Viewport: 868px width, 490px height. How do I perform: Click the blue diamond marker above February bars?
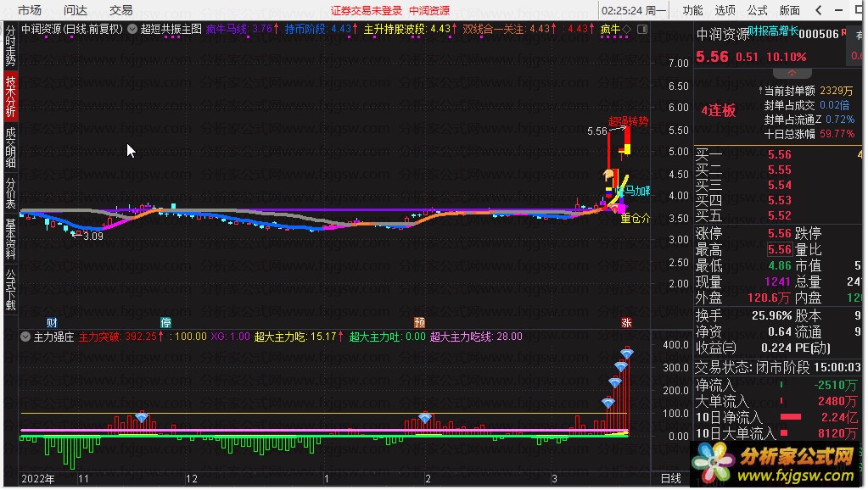425,419
